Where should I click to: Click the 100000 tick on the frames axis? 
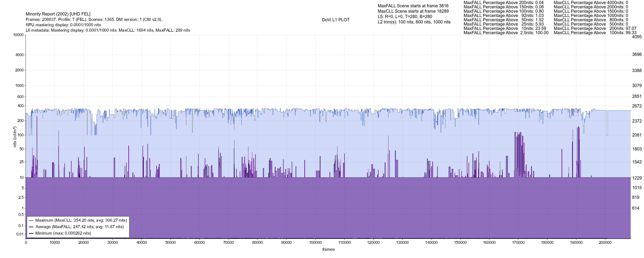point(315,243)
